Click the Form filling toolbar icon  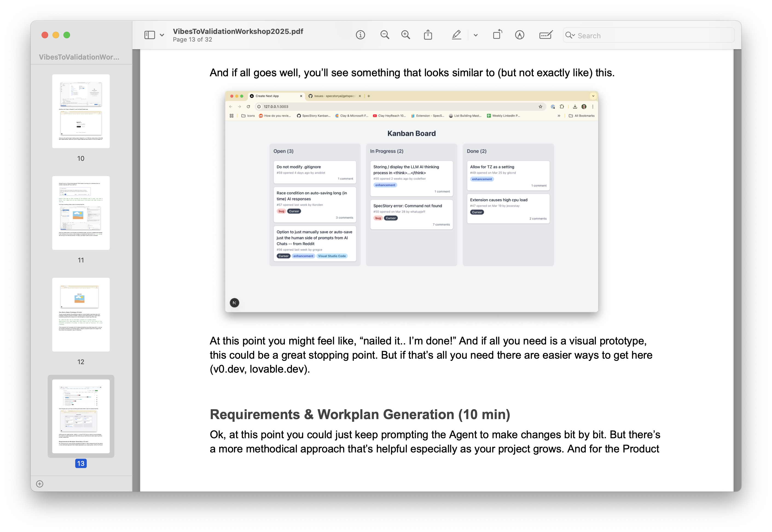pos(545,35)
